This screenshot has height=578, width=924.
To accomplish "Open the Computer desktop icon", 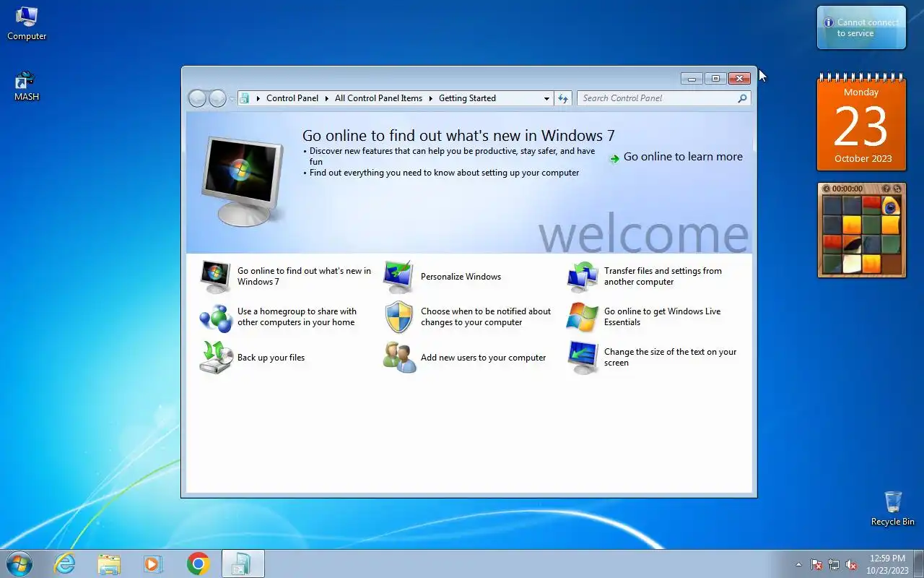I will (27, 23).
